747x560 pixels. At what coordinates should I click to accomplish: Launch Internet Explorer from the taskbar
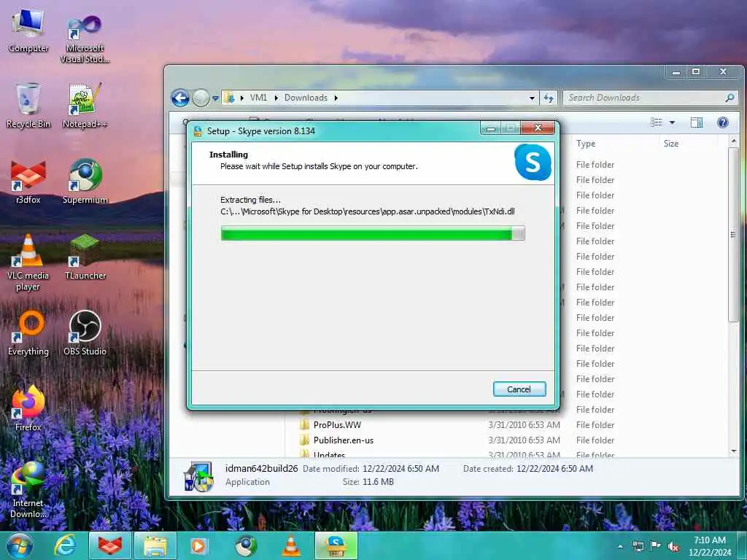[x=64, y=545]
